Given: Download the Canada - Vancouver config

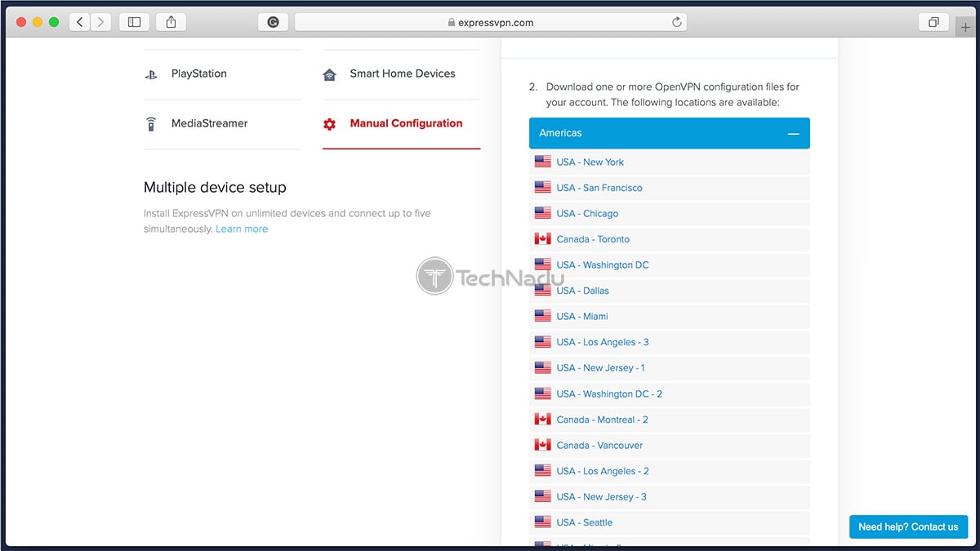Looking at the screenshot, I should (599, 445).
